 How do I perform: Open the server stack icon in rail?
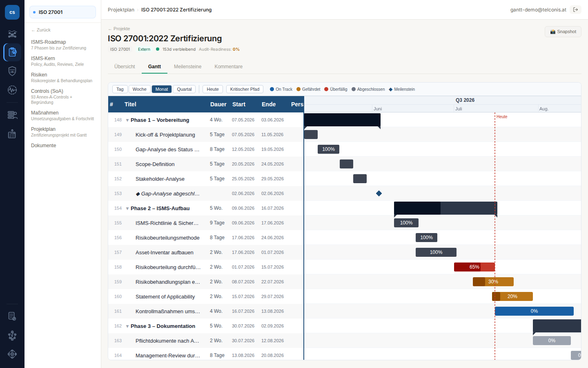pyautogui.click(x=12, y=115)
